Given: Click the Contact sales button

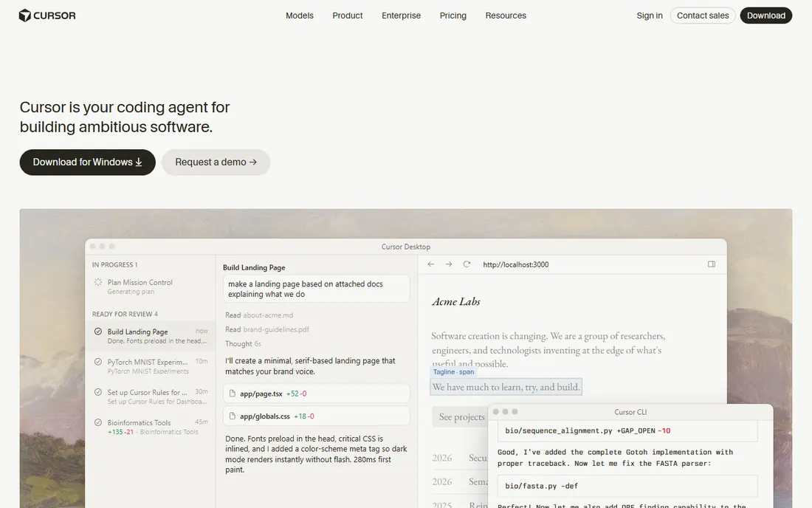Looking at the screenshot, I should point(703,16).
